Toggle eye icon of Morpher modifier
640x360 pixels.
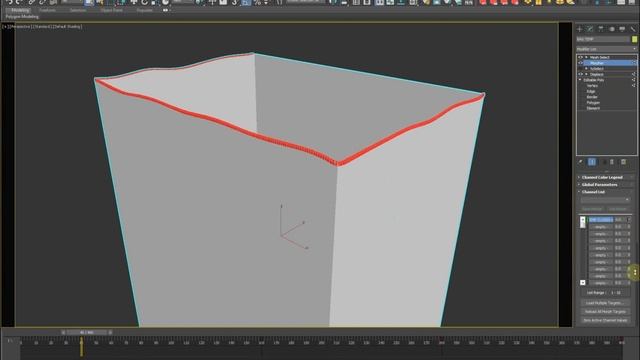(580, 63)
